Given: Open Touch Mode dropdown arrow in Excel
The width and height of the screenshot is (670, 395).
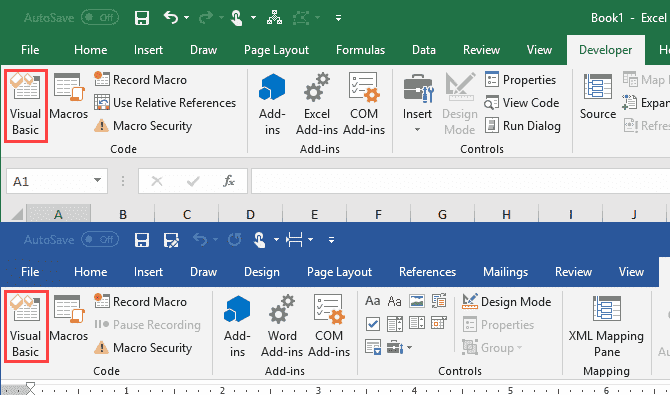Looking at the screenshot, I should (x=253, y=18).
